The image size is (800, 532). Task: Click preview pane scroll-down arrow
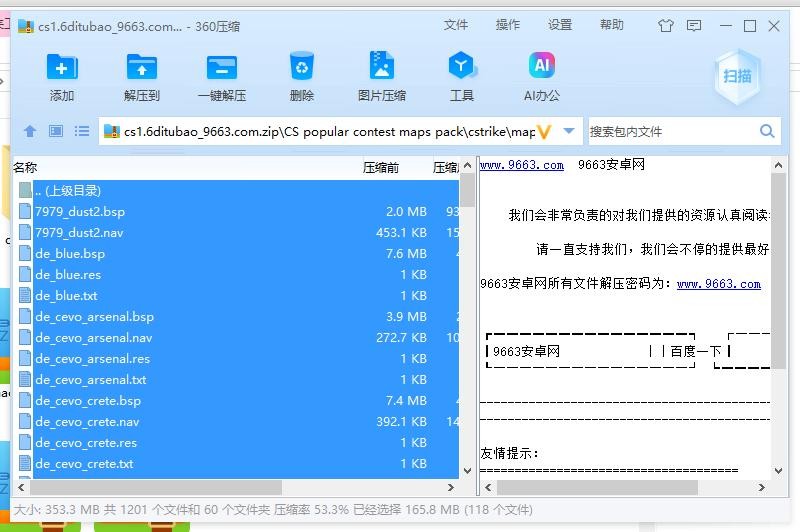[778, 471]
